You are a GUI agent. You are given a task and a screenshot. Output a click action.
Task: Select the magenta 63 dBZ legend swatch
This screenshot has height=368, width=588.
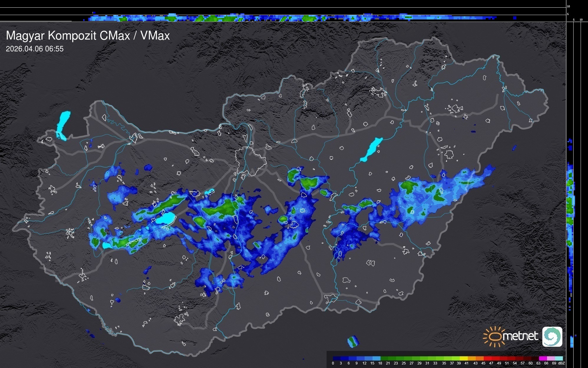tap(543, 358)
